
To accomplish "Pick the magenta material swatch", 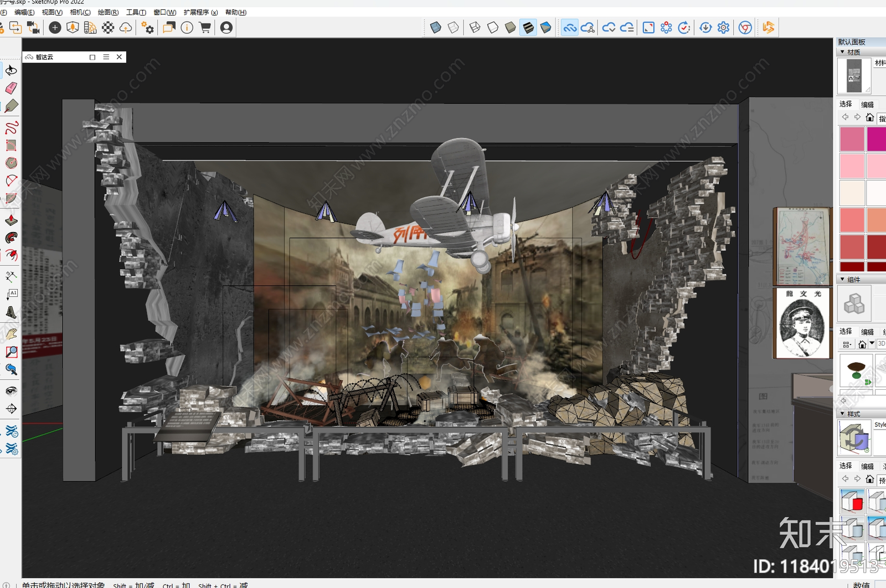I will [877, 139].
